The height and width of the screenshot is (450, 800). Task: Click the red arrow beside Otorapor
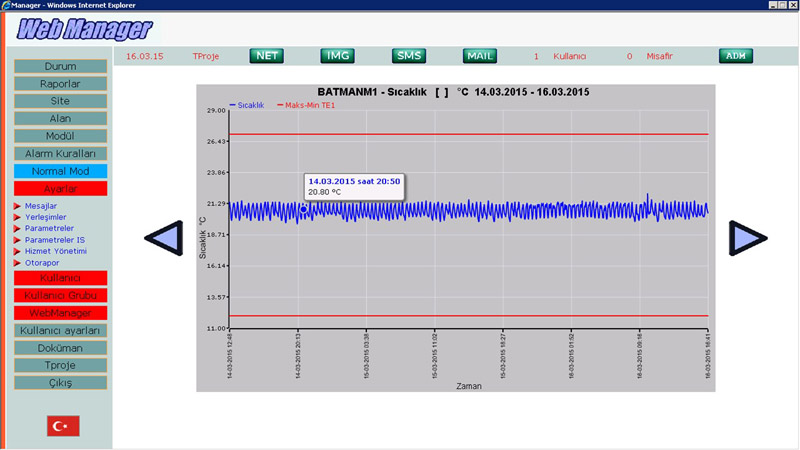point(17,263)
